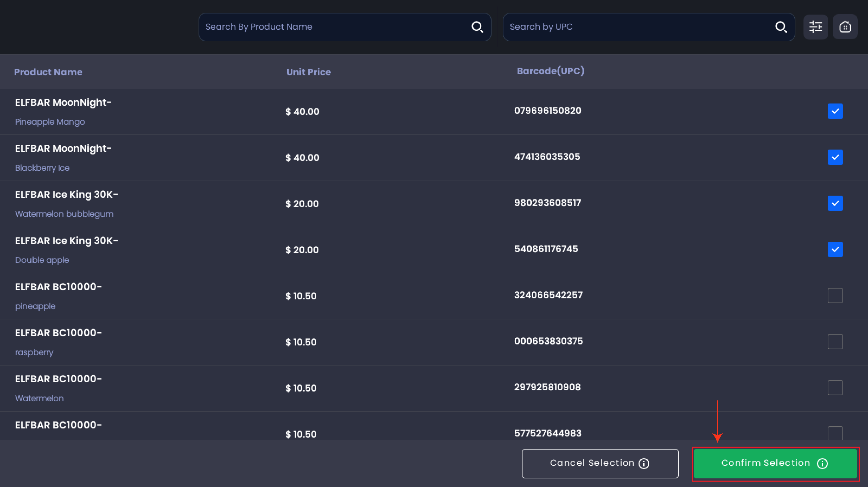Select the Pineapple Mango flavor text
868x487 pixels.
pyautogui.click(x=50, y=122)
